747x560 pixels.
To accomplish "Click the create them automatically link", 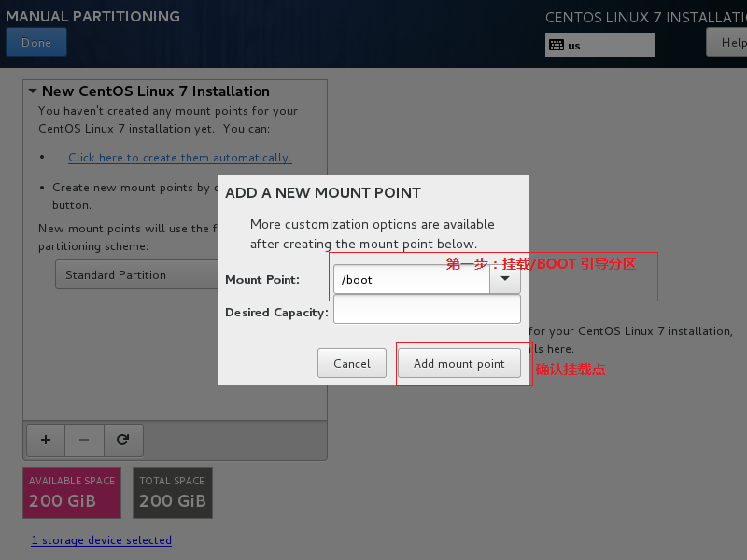I will click(179, 158).
